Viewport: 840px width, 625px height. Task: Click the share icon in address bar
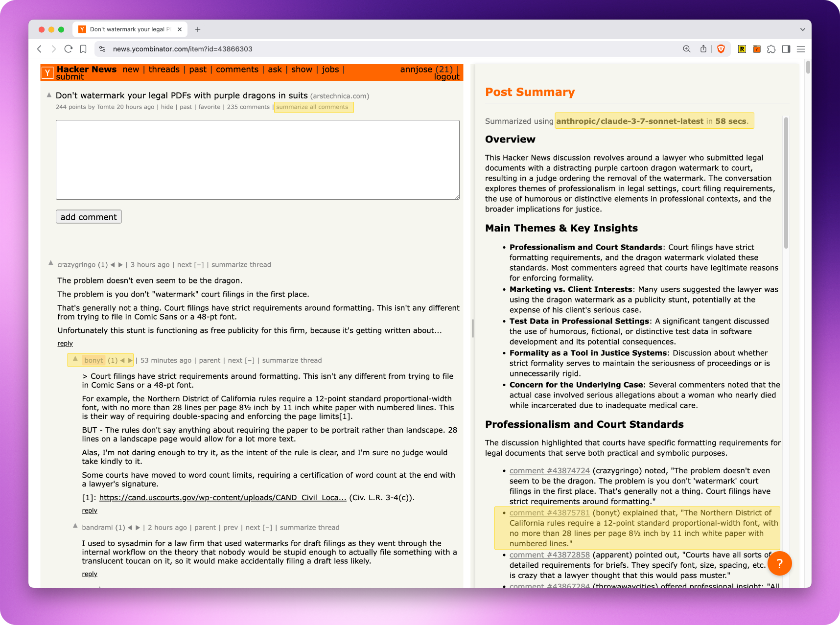[703, 49]
